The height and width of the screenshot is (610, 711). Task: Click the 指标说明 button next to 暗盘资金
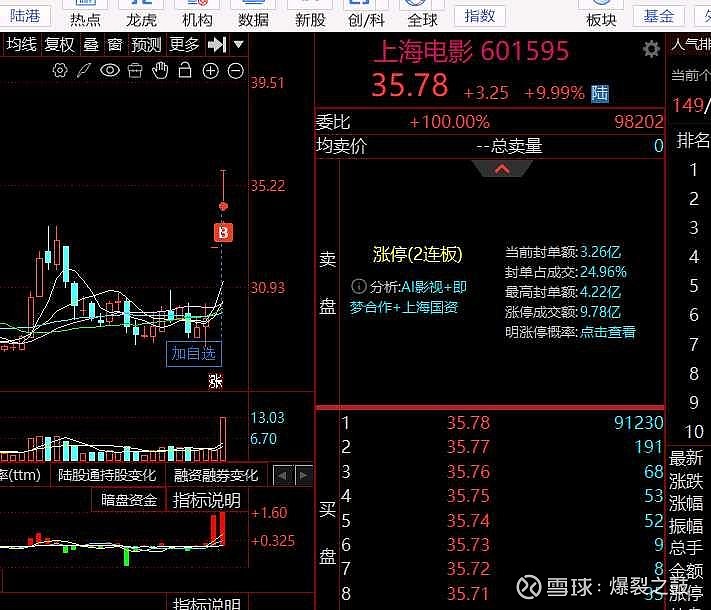click(206, 500)
